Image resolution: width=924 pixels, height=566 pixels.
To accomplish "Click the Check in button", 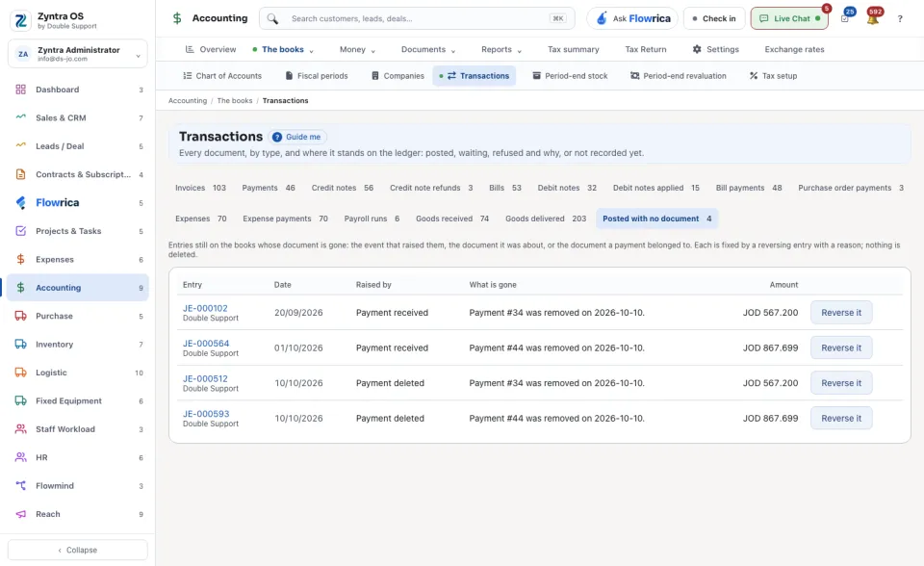I will pyautogui.click(x=714, y=18).
